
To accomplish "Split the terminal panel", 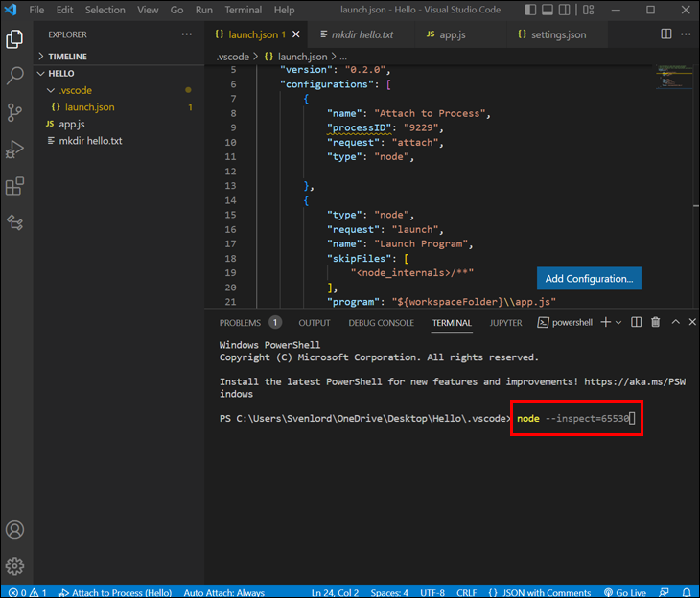I will (637, 323).
